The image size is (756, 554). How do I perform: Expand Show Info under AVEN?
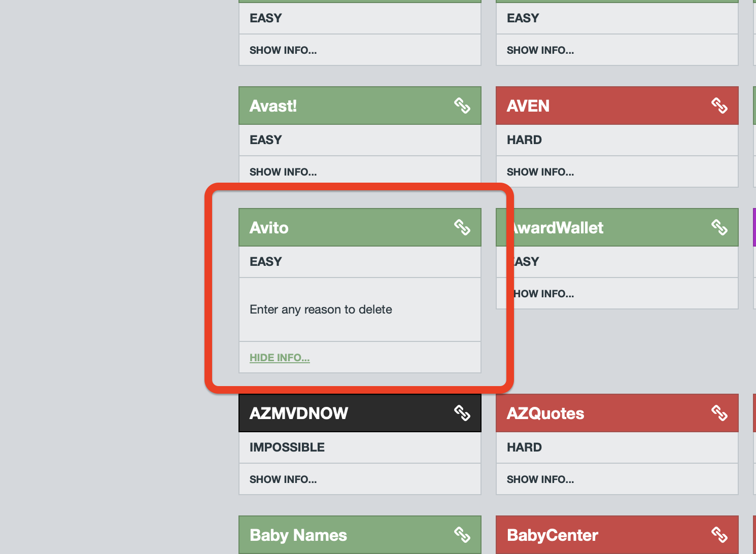point(540,172)
